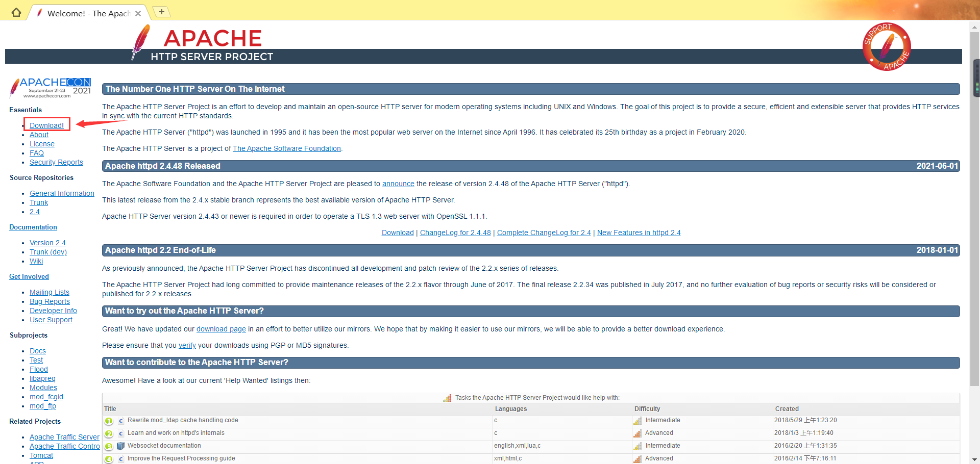Open the FAQ link
This screenshot has height=464, width=980.
point(37,153)
